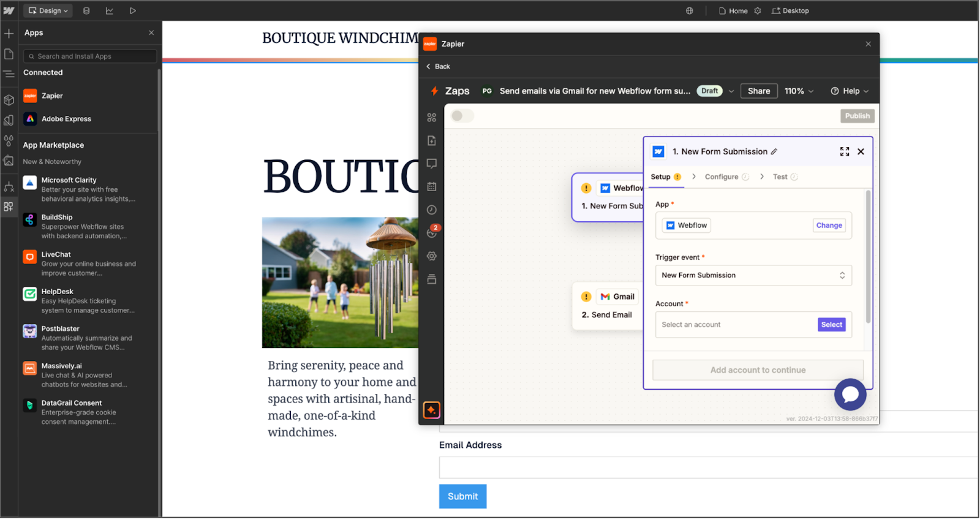Click the windchime photo on the page
Screen dimensions: 980x519
click(341, 282)
